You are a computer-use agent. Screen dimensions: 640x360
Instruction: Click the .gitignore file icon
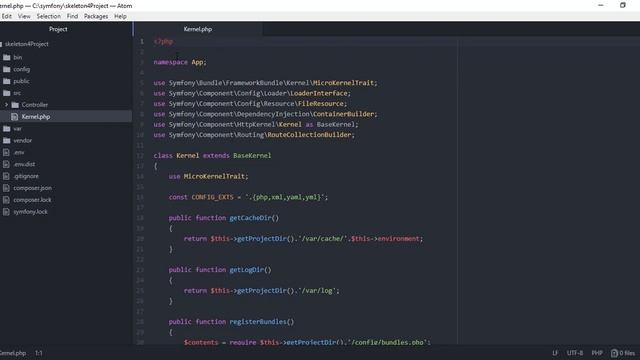pyautogui.click(x=6, y=176)
